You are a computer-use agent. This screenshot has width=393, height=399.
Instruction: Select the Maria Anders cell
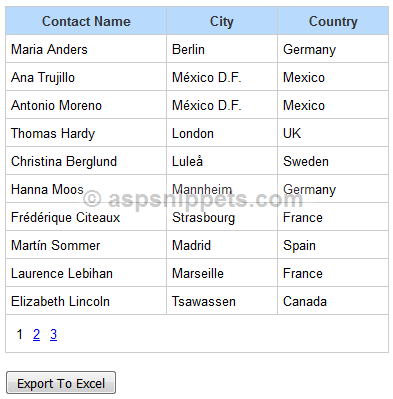[x=86, y=49]
